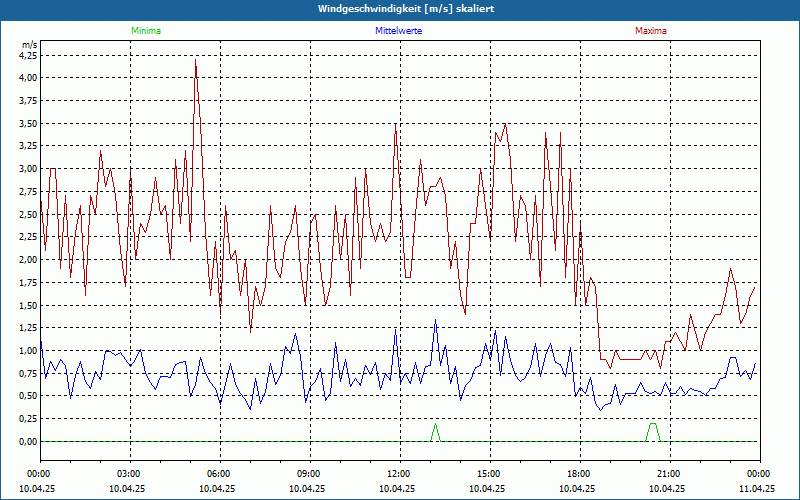
Task: Click the 2,75 y-axis value
Action: [28, 191]
